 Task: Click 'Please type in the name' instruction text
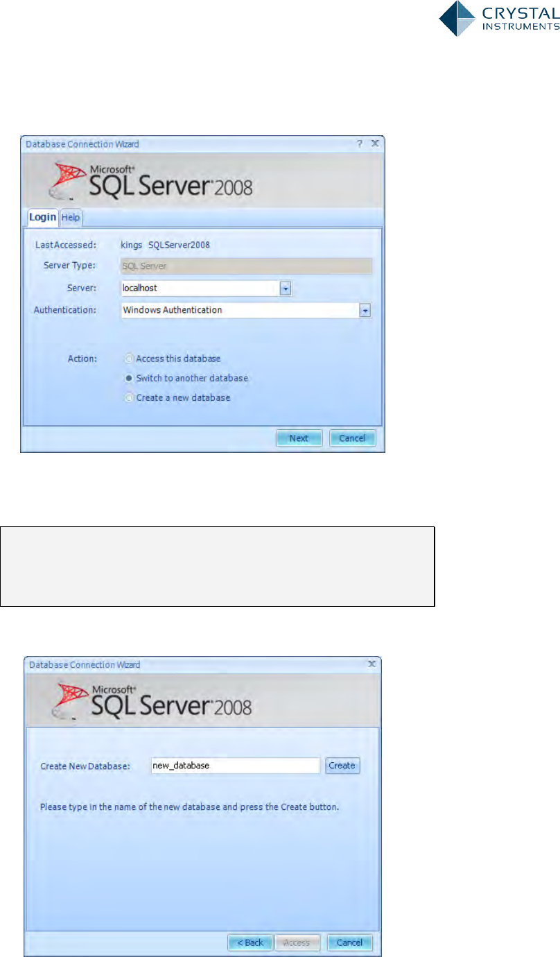coord(189,807)
